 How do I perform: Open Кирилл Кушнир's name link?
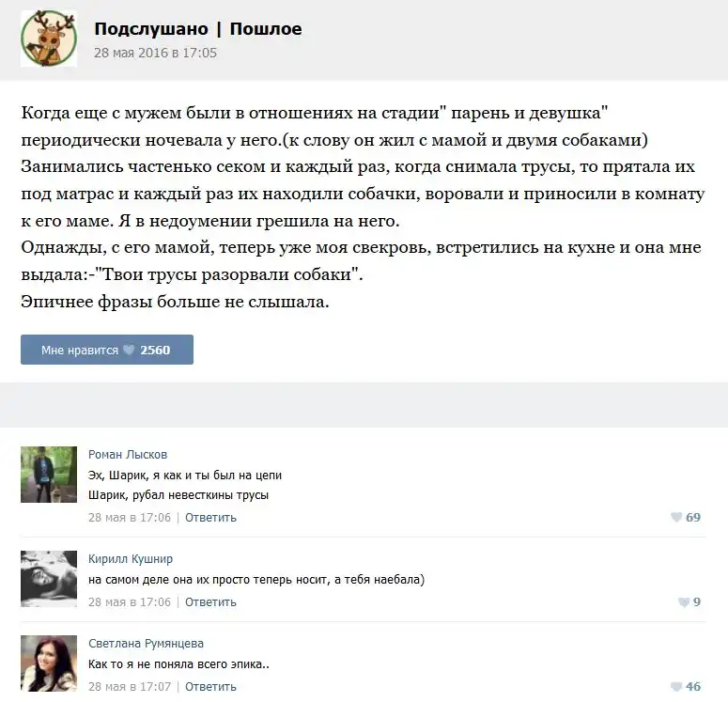click(131, 559)
